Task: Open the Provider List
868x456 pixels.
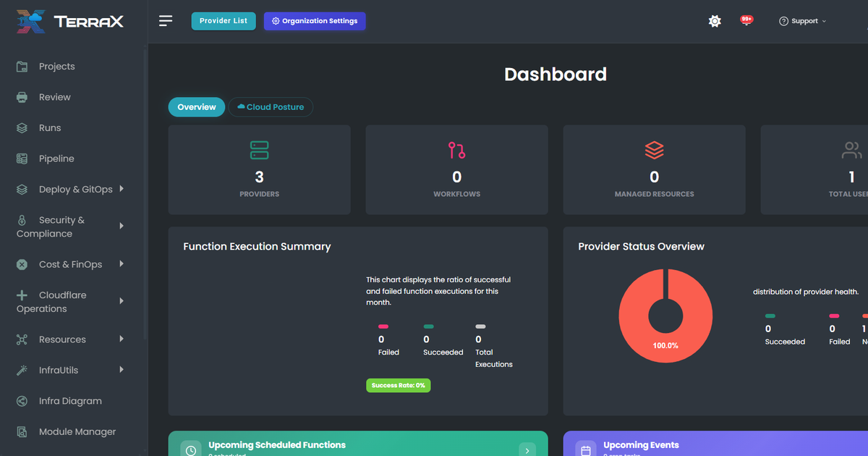Action: coord(224,21)
